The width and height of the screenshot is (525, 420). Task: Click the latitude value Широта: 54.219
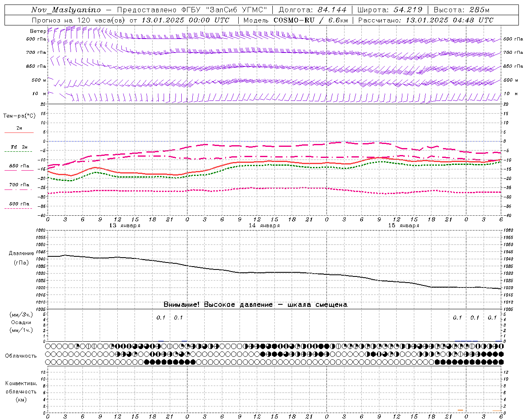(390, 10)
